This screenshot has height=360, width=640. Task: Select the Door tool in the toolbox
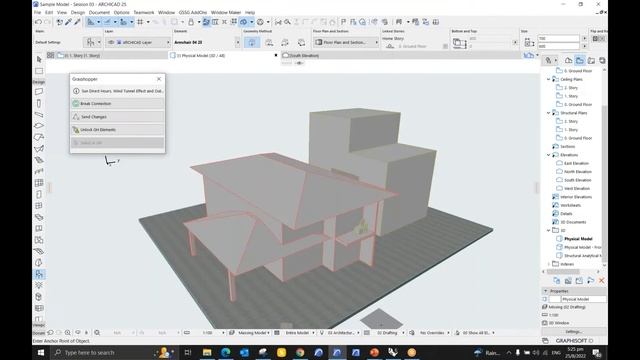pos(39,194)
